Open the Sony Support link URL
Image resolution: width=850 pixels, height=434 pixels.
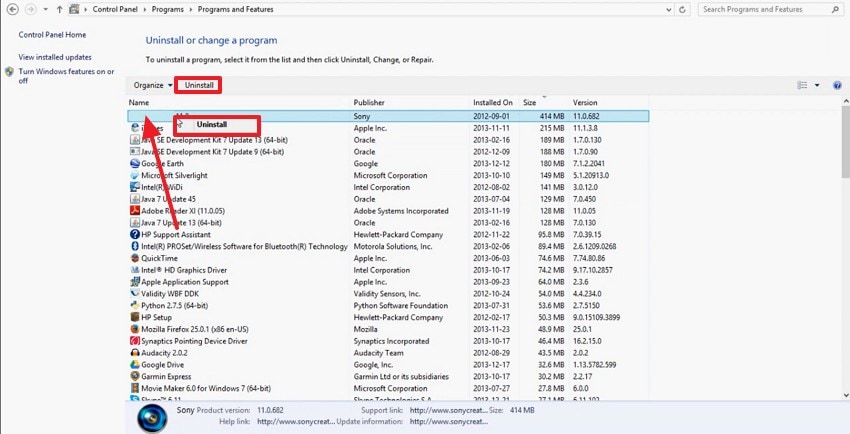(448, 410)
